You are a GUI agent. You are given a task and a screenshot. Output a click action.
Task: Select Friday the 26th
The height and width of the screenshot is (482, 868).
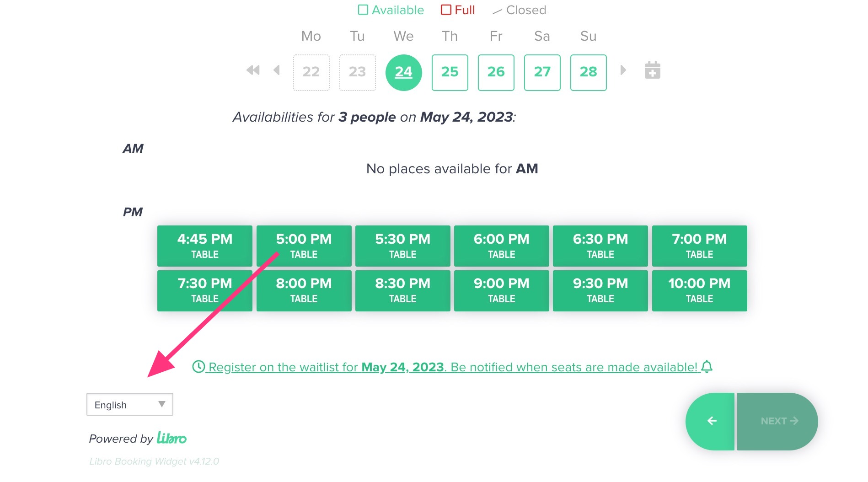(x=496, y=72)
